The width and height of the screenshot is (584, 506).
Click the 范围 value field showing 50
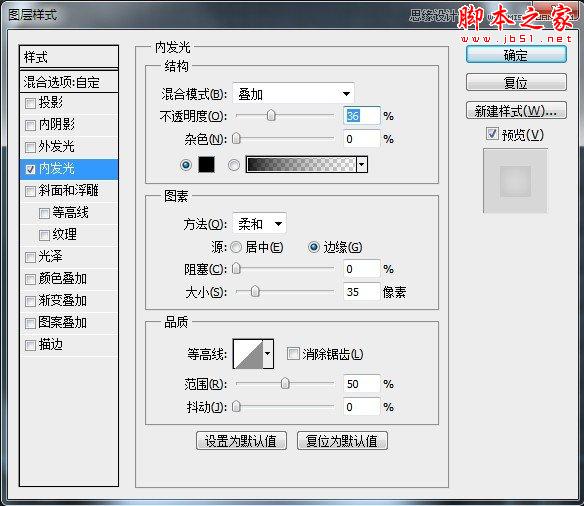[362, 384]
